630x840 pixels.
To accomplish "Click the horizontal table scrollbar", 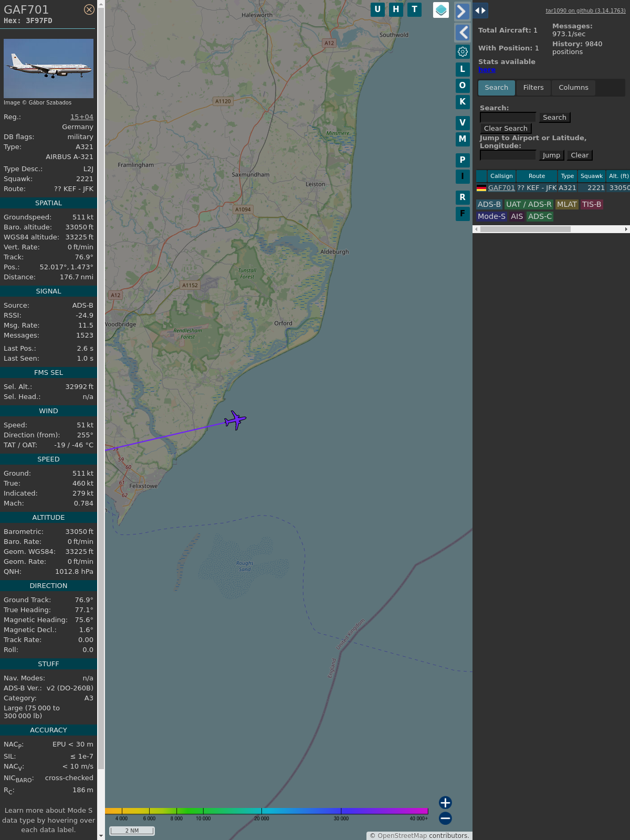I will point(525,229).
